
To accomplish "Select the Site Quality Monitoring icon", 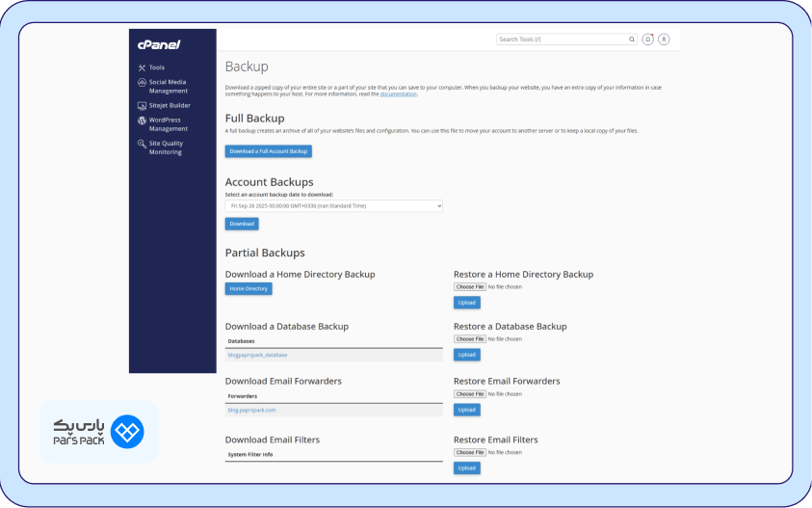I will (x=142, y=144).
